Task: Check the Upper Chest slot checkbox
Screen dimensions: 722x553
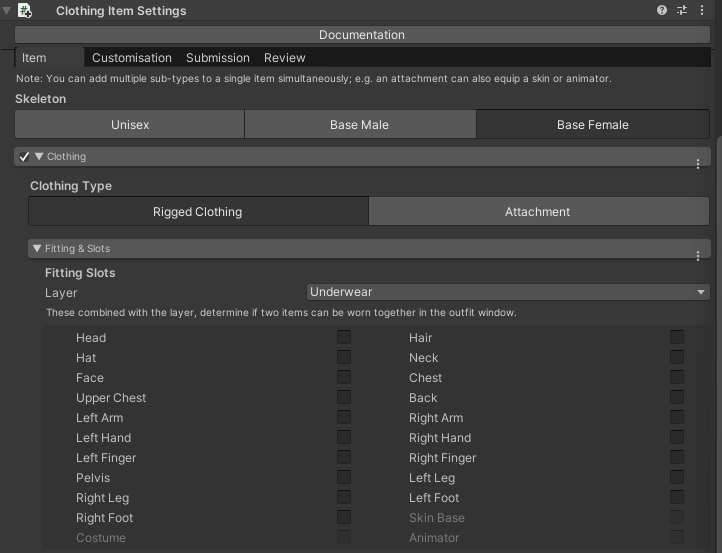Action: click(344, 398)
